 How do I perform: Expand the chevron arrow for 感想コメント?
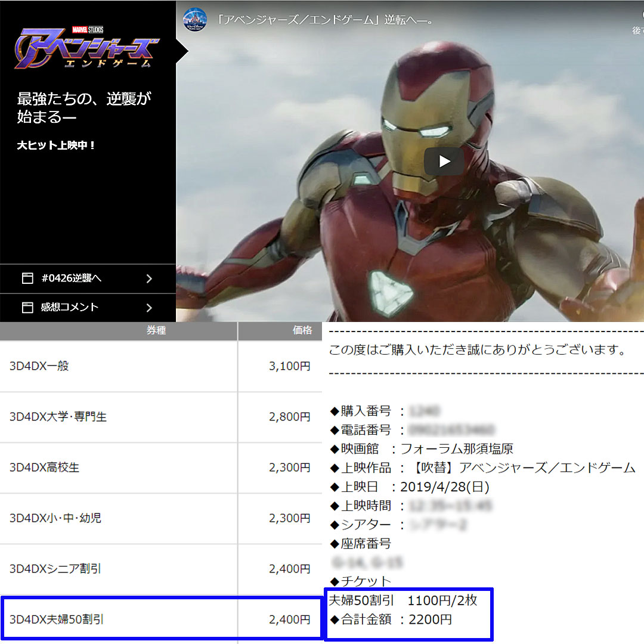point(149,308)
